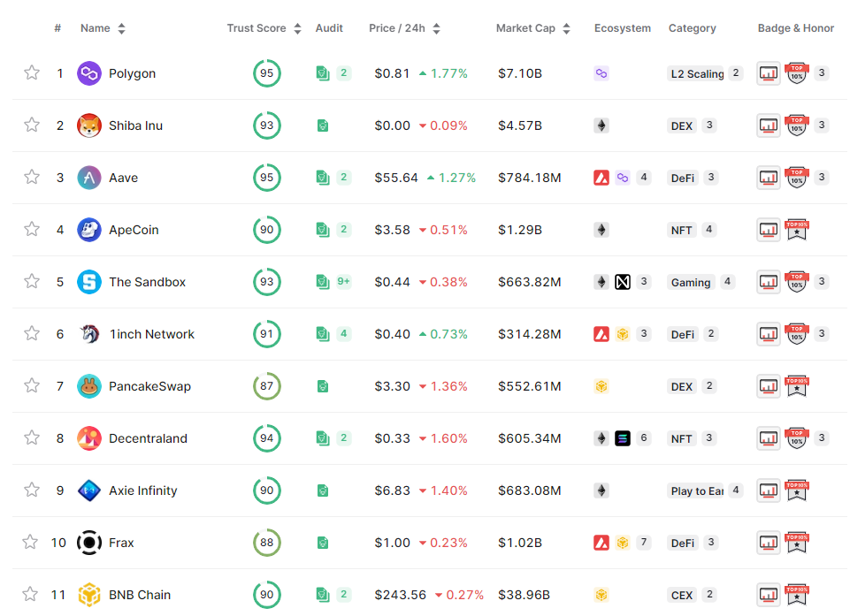Click the Badge & Honor column header
This screenshot has width=850, height=616.
[x=796, y=28]
